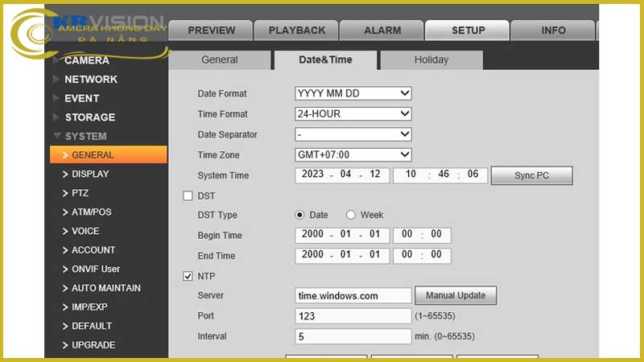The image size is (644, 362).
Task: Choose the Date DST type radio button
Action: point(300,215)
